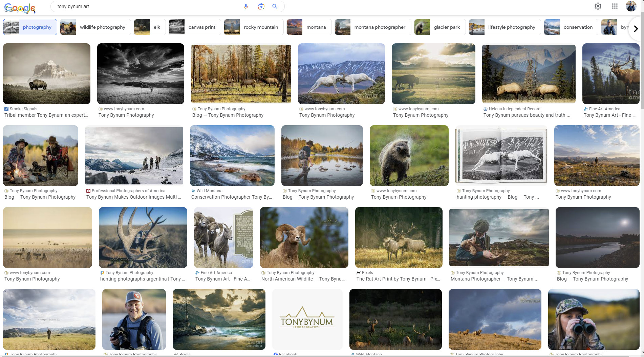
Task: Select the wildlife photography filter chip
Action: coord(95,27)
